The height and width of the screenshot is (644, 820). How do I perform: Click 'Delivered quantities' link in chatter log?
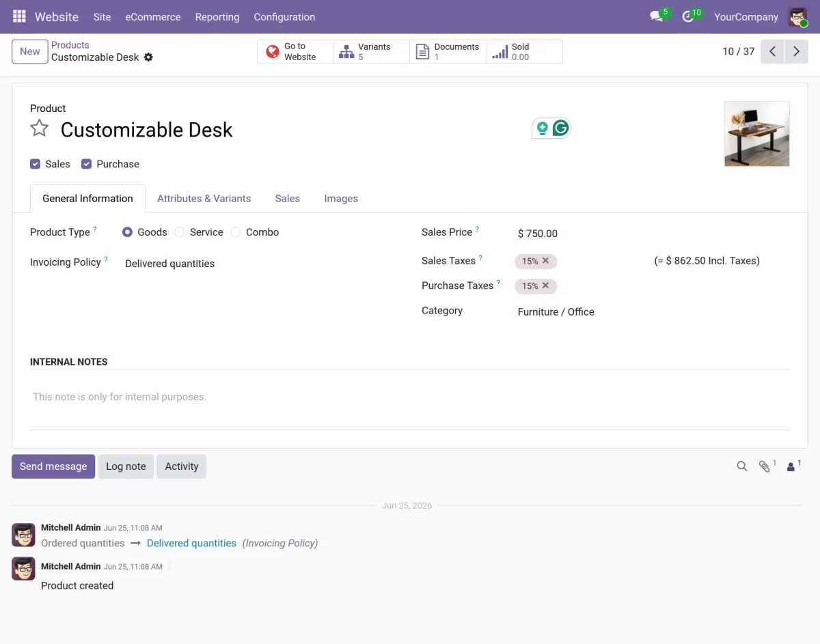coord(191,544)
